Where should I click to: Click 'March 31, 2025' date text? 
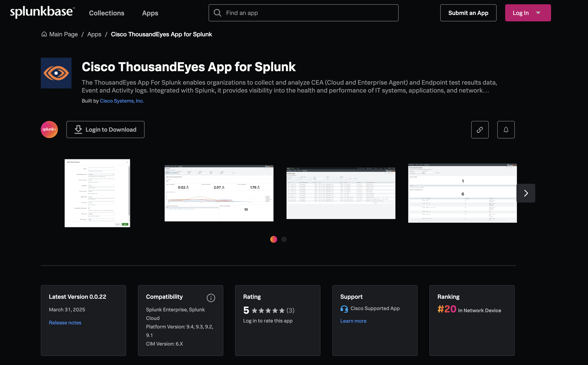(67, 309)
